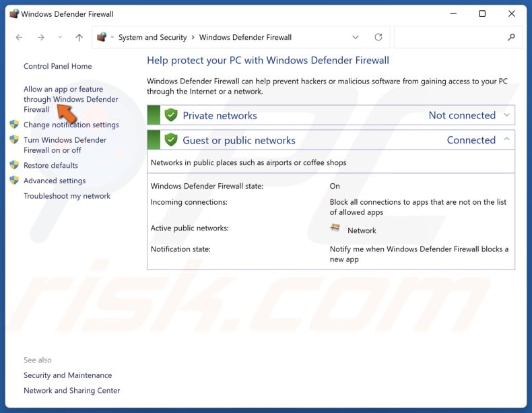Screen dimensions: 532x413
Task: Click Windows Defender Firewall title bar icon
Action: click(x=14, y=14)
